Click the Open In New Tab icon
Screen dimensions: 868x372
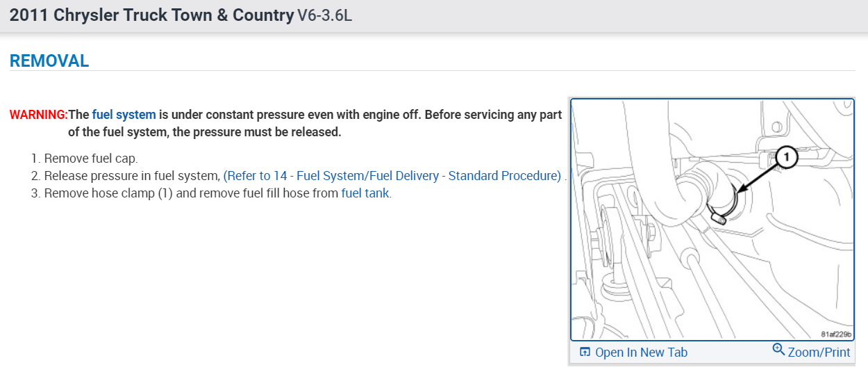click(585, 353)
